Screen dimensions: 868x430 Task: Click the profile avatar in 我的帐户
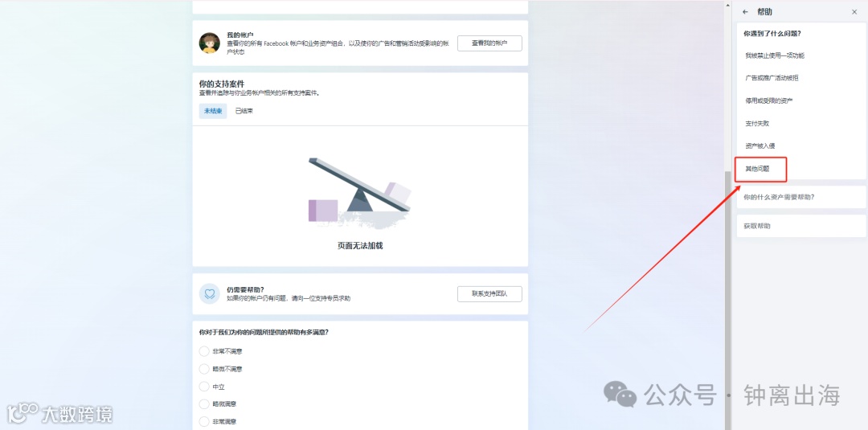pos(209,43)
